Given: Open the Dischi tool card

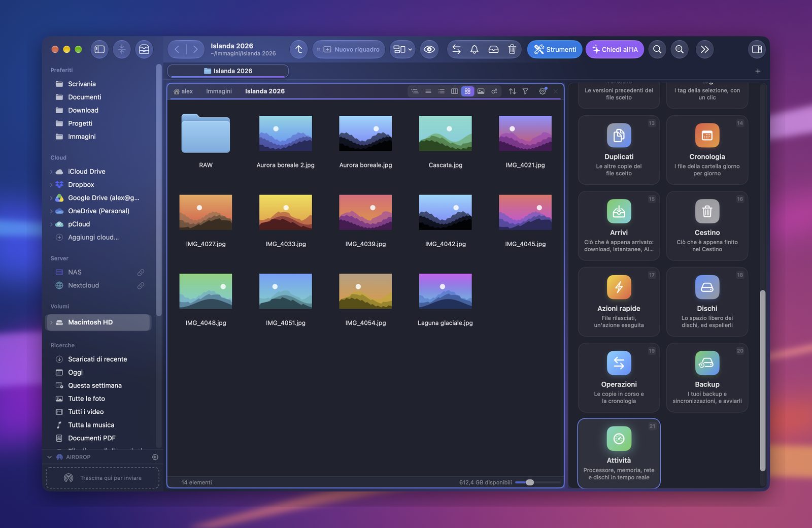Looking at the screenshot, I should tap(707, 302).
